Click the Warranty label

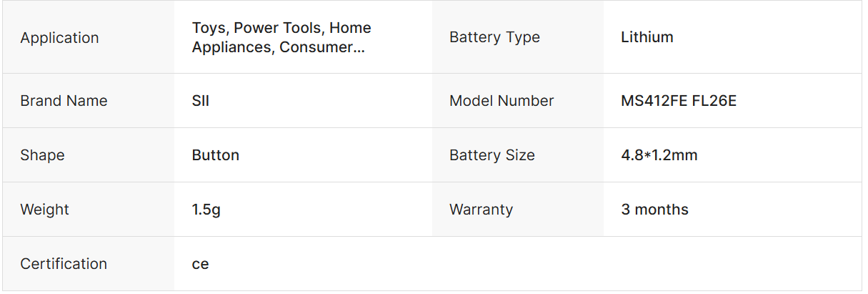[481, 210]
